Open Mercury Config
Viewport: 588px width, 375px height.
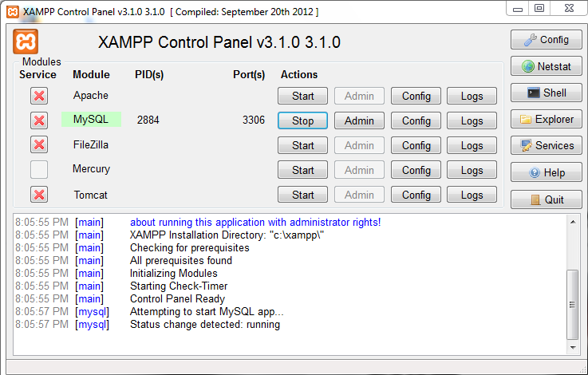point(416,170)
